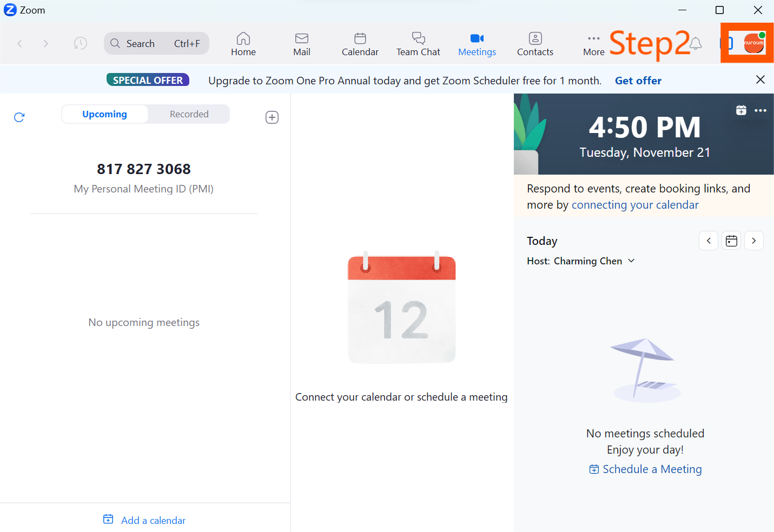The height and width of the screenshot is (532, 774).
Task: Click the Today heading
Action: pos(542,241)
